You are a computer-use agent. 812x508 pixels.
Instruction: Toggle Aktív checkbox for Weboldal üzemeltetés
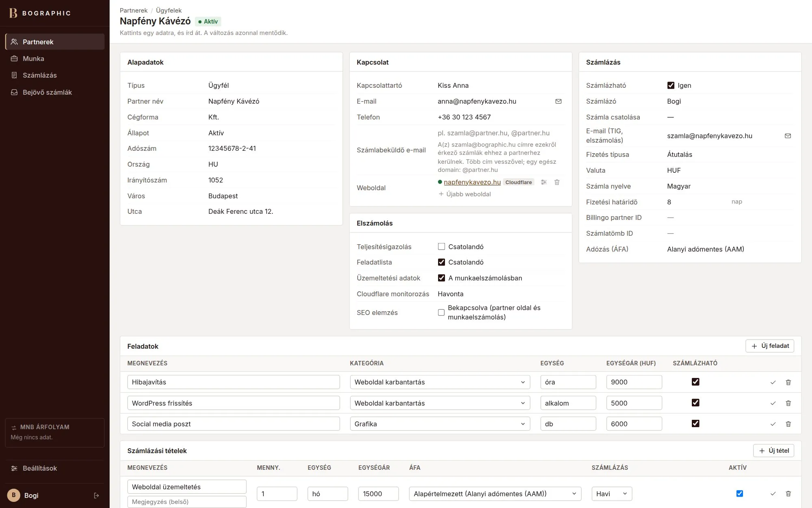coord(740,493)
